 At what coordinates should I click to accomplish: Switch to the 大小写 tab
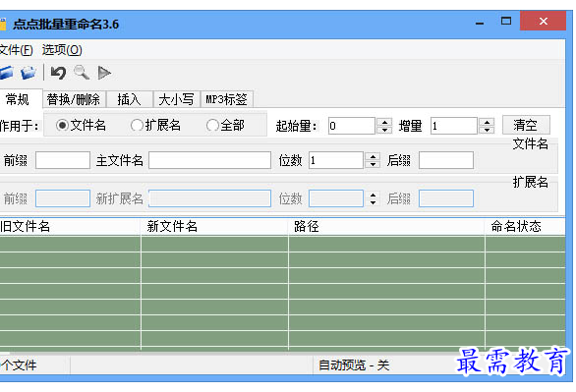176,99
